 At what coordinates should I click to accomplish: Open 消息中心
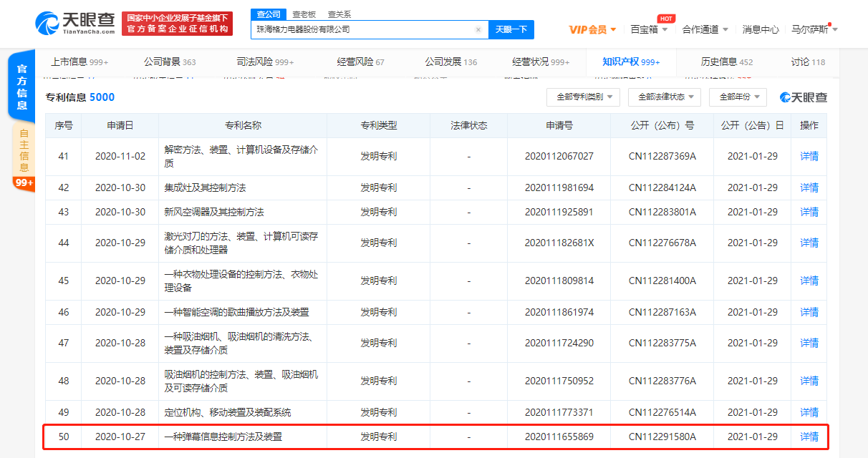pos(761,29)
